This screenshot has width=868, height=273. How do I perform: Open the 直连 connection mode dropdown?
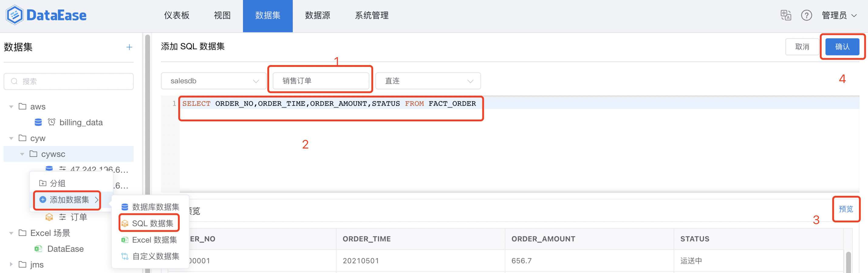pos(428,81)
